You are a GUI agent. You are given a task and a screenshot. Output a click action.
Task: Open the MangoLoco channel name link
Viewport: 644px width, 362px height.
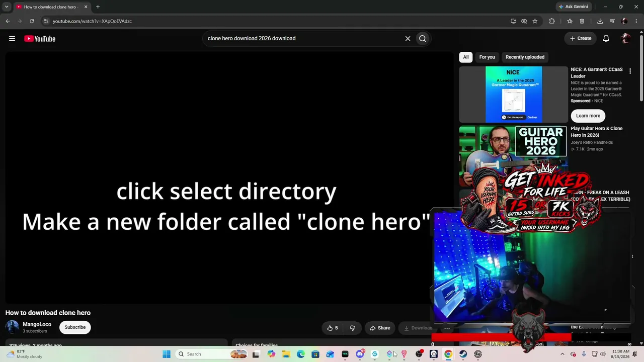[x=37, y=324]
